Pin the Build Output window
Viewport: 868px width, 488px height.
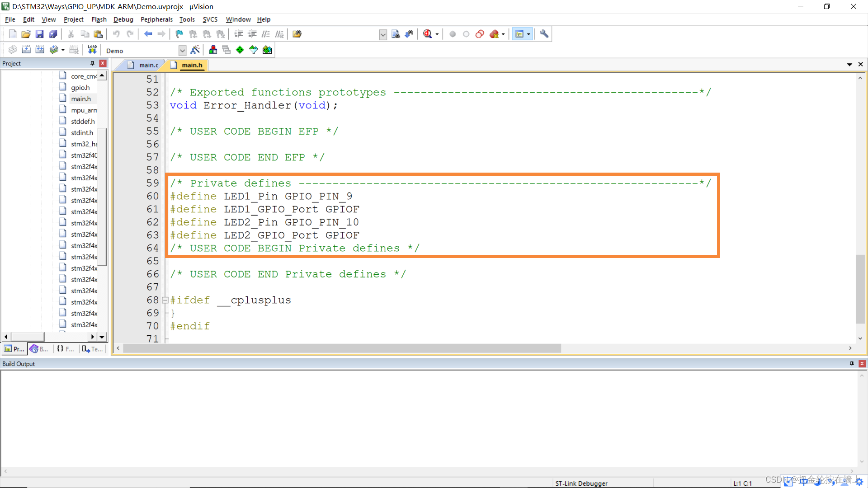[x=852, y=364]
